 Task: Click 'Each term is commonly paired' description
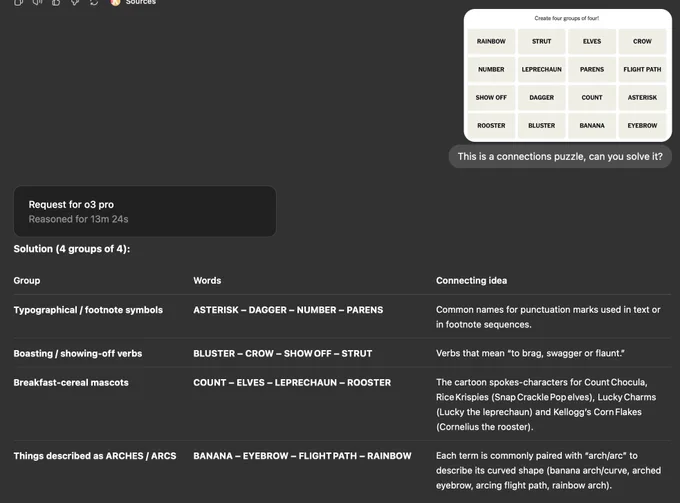(x=549, y=470)
